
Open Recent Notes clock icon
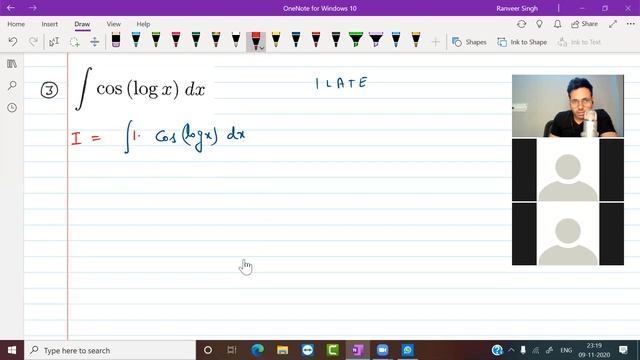pos(12,108)
